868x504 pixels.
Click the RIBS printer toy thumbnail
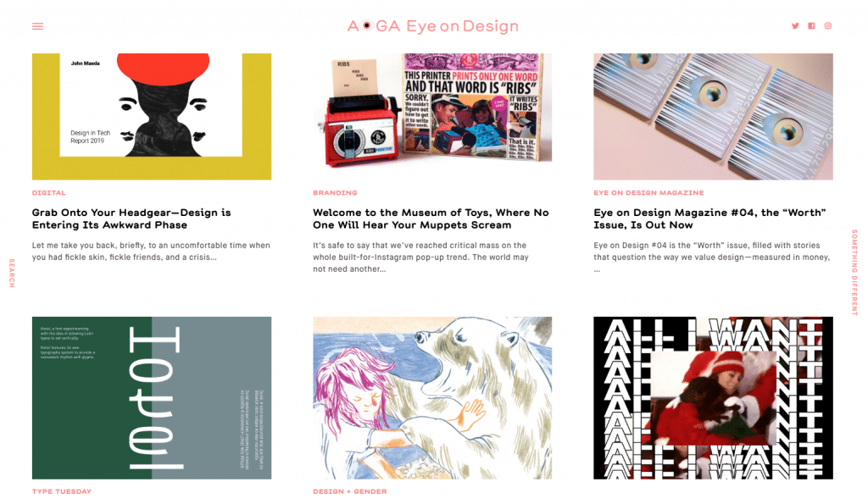coord(432,117)
